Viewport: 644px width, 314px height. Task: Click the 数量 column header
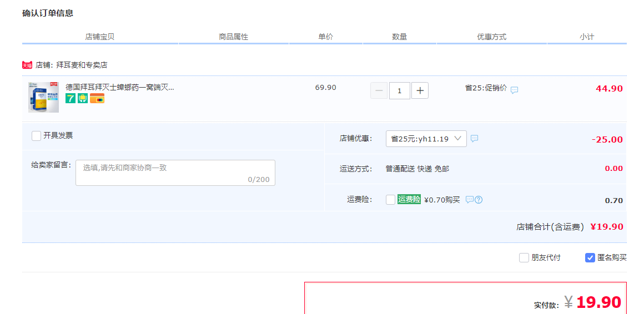(400, 37)
